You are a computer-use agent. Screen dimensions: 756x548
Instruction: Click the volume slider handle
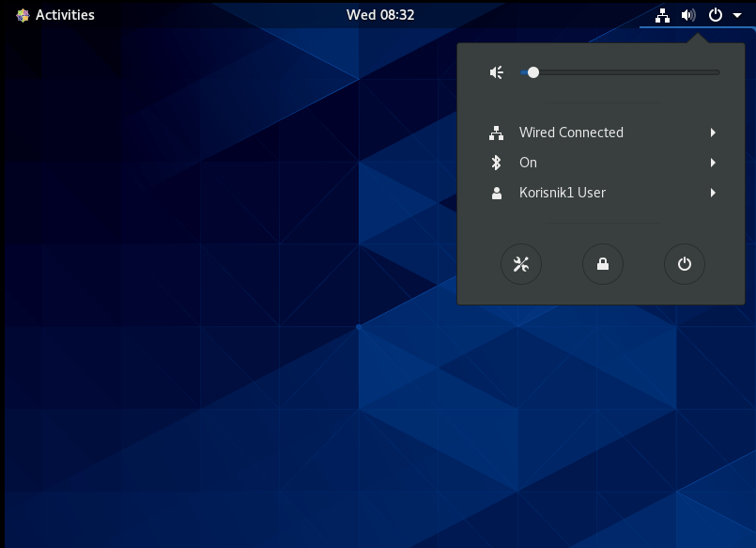click(532, 72)
